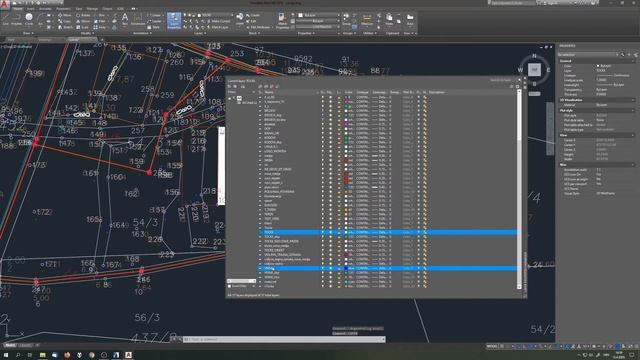Click Match Layer in Layers panel
640x360 pixels.
pyautogui.click(x=218, y=27)
